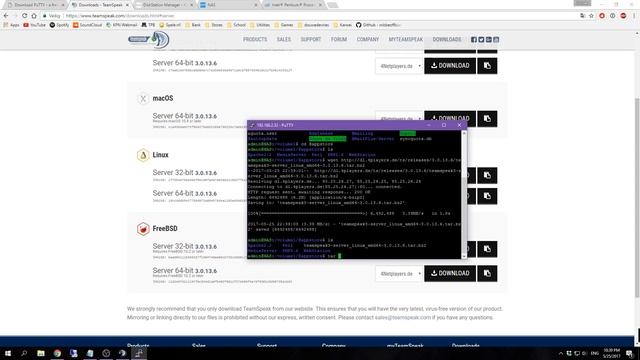Open the SoundCloud bookmark
Viewport: 640px width, 360px height.
(x=87, y=25)
